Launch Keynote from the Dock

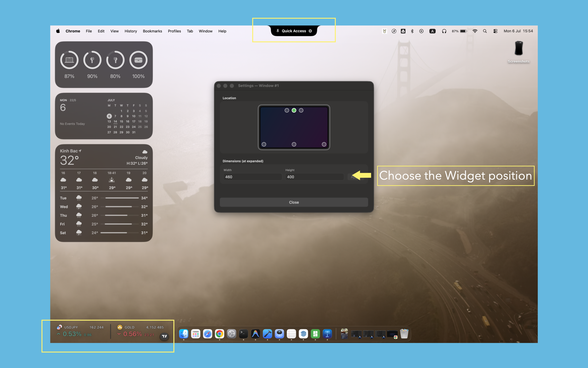click(x=327, y=334)
